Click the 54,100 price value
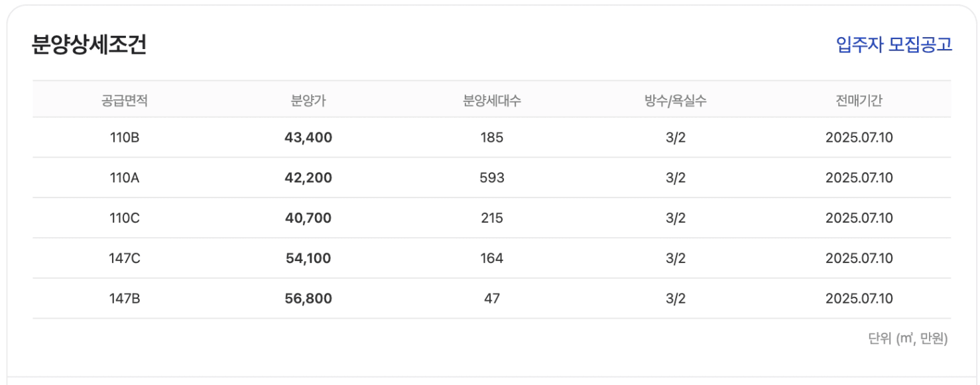This screenshot has width=980, height=385. click(308, 258)
